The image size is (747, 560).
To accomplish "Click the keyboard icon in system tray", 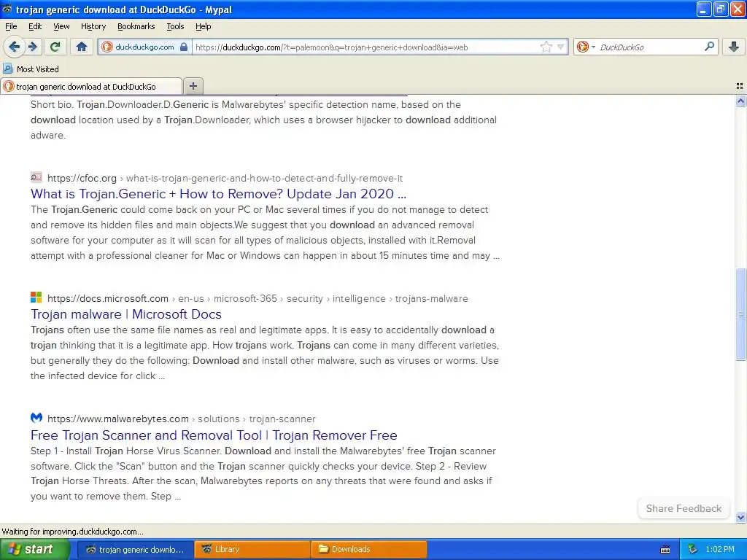I will point(665,550).
